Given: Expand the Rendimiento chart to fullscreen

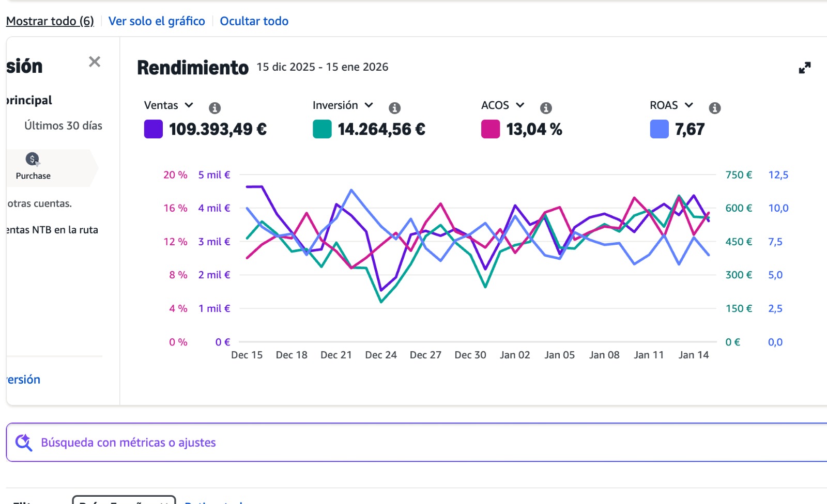Looking at the screenshot, I should click(804, 68).
